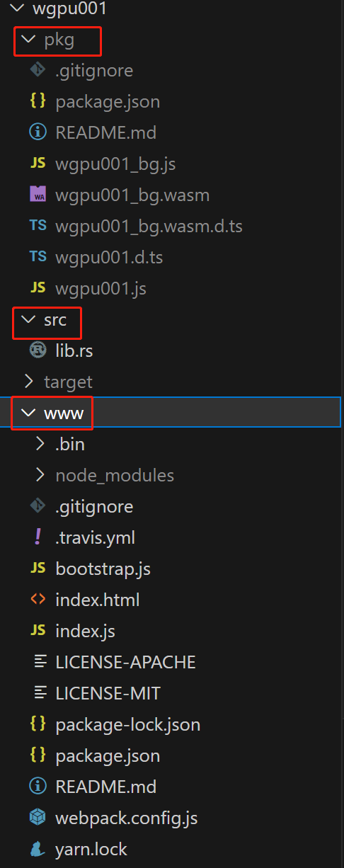The width and height of the screenshot is (344, 868).
Task: Click the info icon of README.md under pkg
Action: (38, 132)
